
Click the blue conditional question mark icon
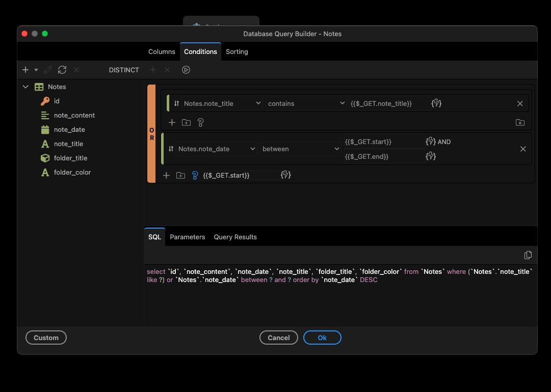[195, 175]
